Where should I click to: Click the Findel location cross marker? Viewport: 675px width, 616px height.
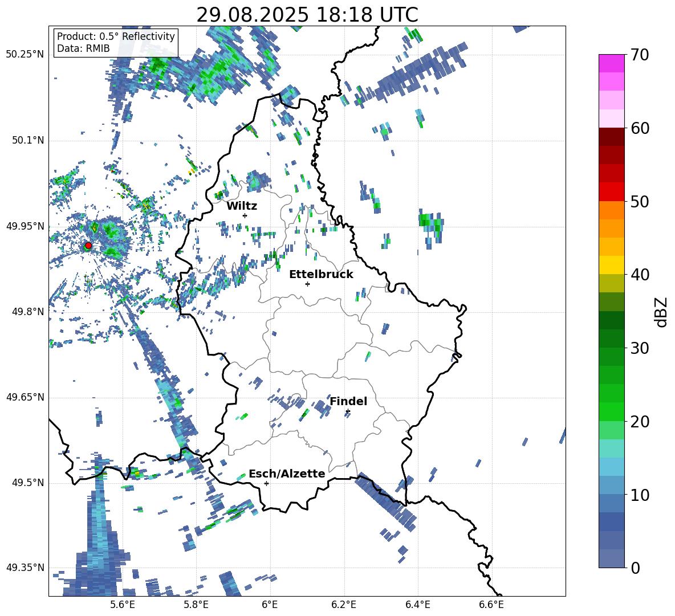click(x=348, y=411)
